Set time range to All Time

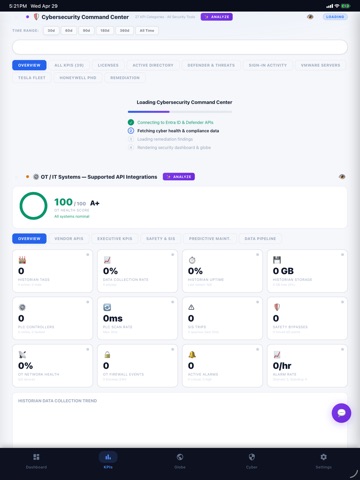[147, 31]
